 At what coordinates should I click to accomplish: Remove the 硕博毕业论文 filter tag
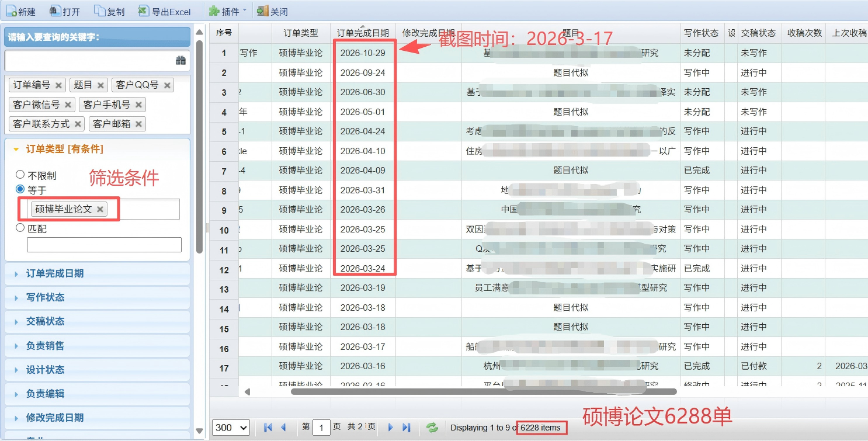point(99,208)
